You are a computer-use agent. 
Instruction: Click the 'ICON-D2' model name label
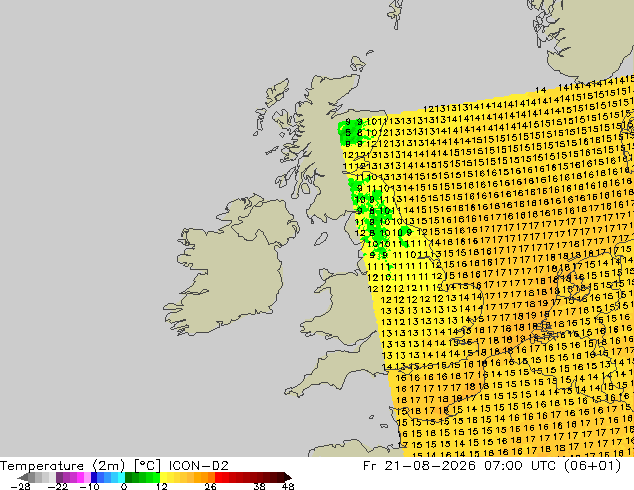point(199,466)
